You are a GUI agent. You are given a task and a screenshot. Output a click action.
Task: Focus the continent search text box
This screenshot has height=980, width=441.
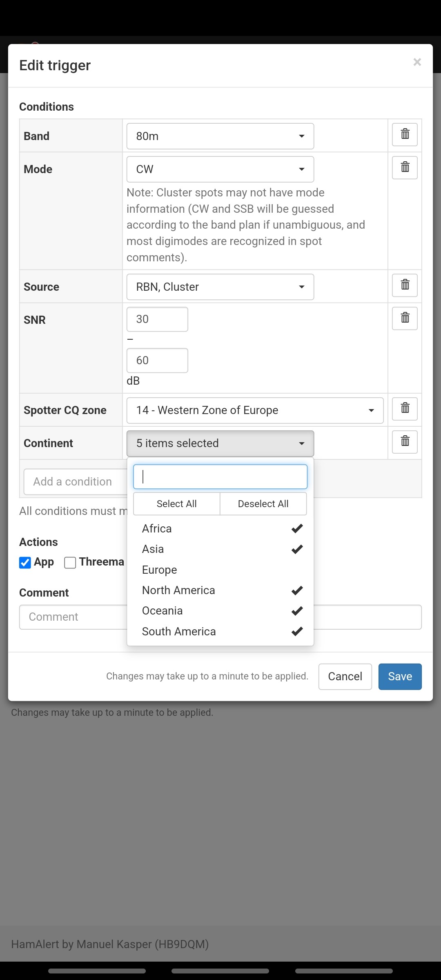pos(220,477)
